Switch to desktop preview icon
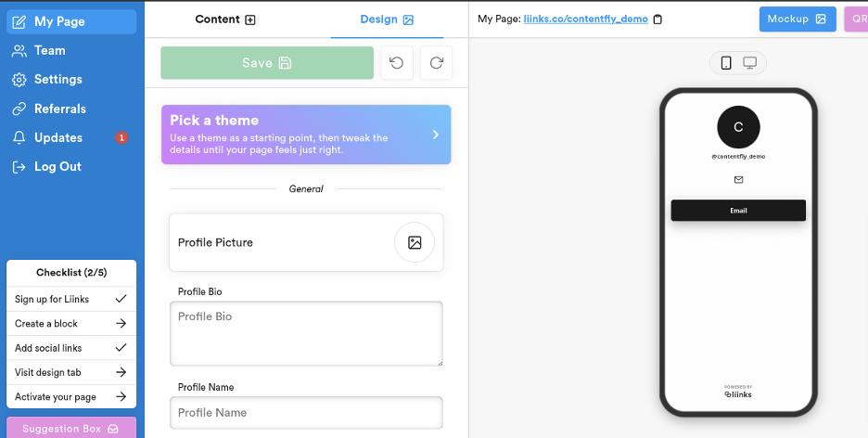This screenshot has width=868, height=438. pos(749,63)
